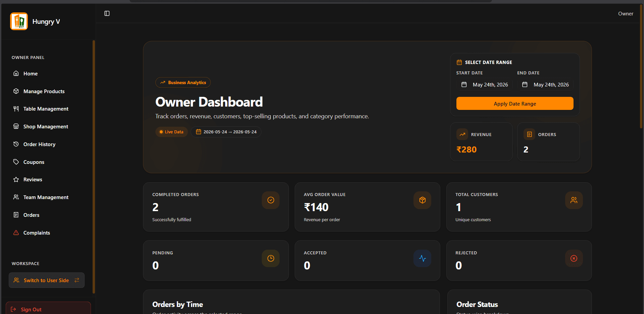Click the Orders receipt icon in sidebar
The width and height of the screenshot is (644, 314).
click(x=16, y=215)
